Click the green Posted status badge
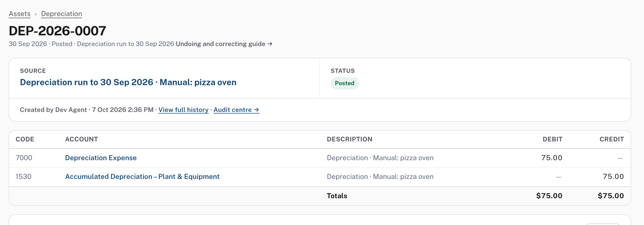 point(345,83)
